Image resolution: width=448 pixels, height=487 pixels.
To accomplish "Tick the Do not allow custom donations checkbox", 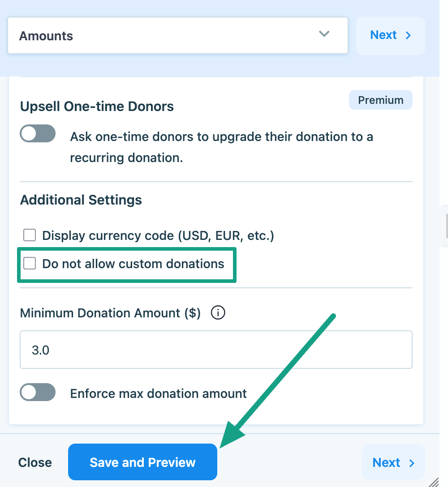I will [30, 263].
